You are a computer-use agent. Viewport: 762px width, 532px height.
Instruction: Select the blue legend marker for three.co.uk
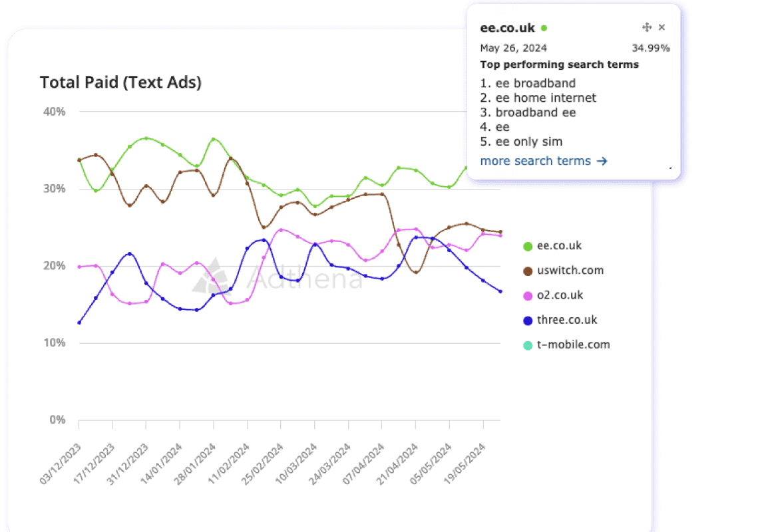tap(529, 319)
